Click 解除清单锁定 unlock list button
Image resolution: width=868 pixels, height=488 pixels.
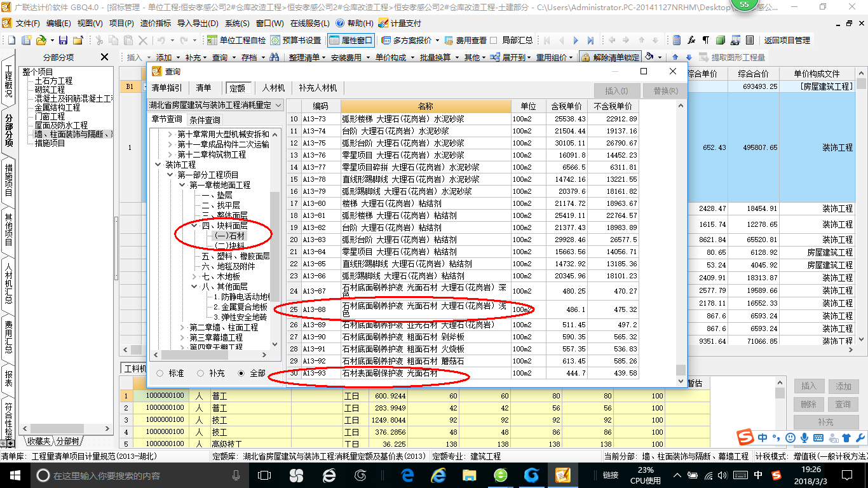tap(610, 57)
